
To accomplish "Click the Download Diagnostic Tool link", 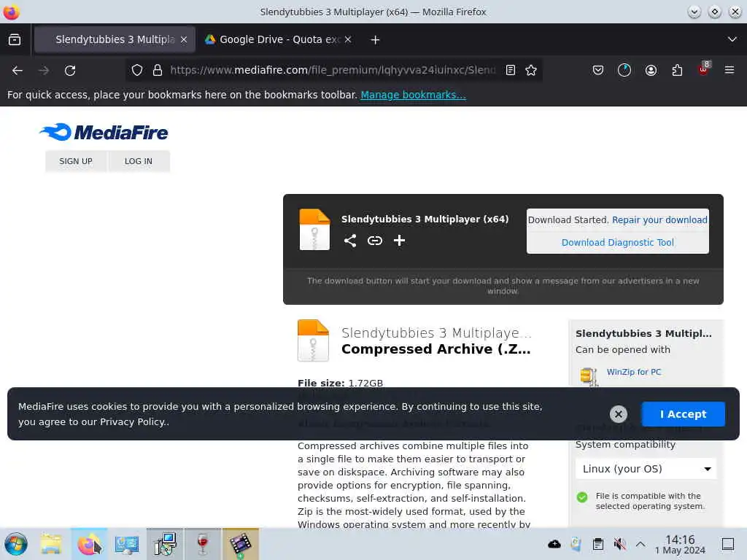I will click(617, 242).
